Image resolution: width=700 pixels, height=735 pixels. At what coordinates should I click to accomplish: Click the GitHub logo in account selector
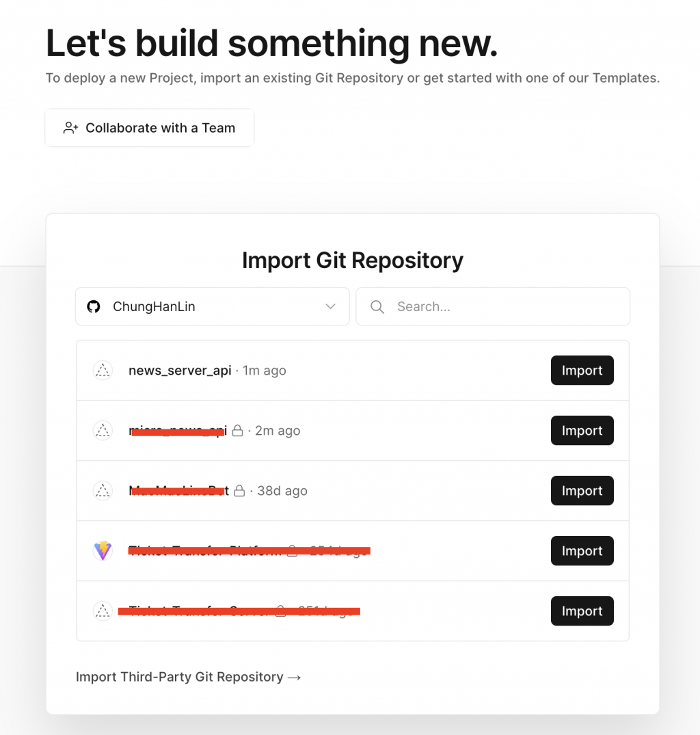coord(94,306)
